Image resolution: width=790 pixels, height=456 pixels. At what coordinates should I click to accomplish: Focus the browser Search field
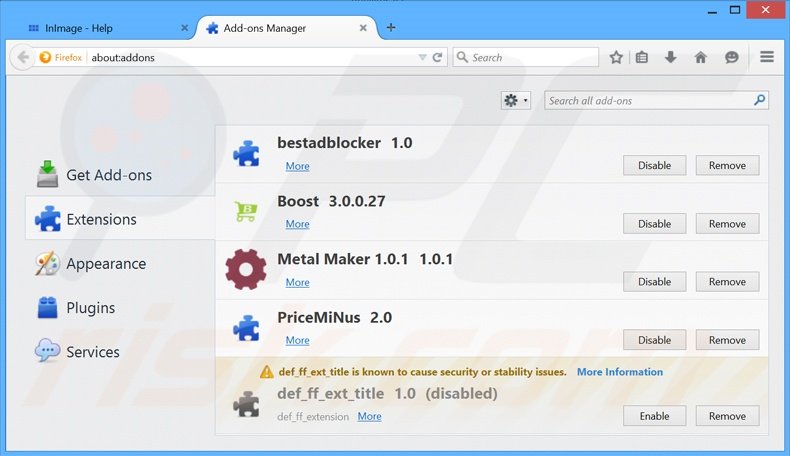point(526,57)
